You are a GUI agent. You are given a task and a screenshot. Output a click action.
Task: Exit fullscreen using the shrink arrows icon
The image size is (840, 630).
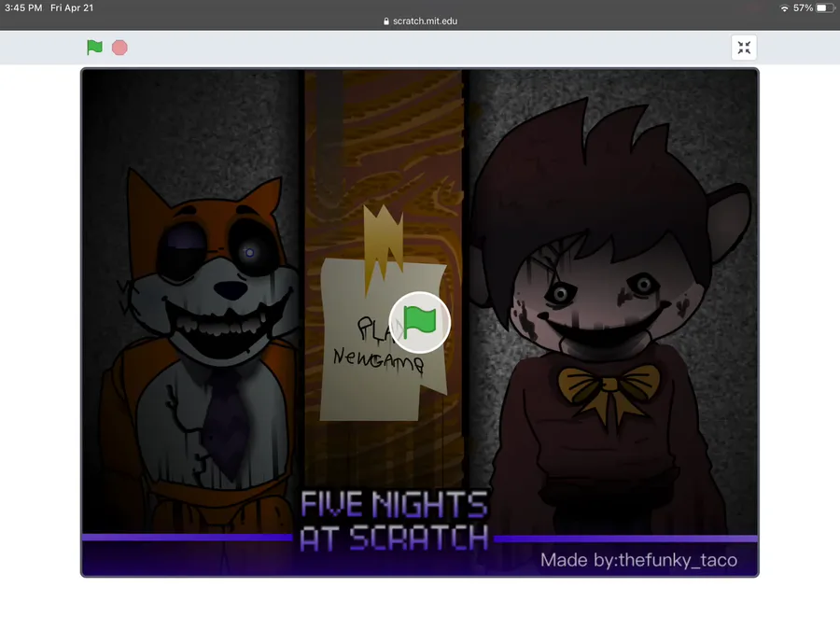point(744,48)
